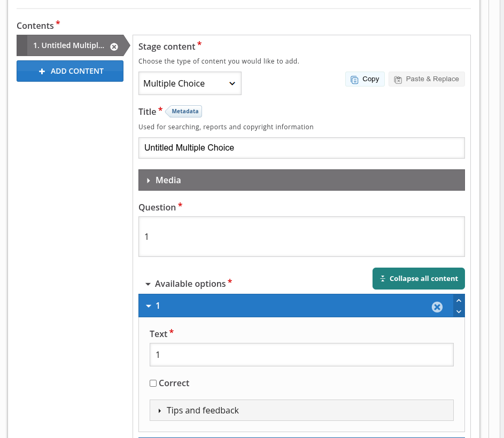Click the ADD CONTENT button

pos(70,71)
